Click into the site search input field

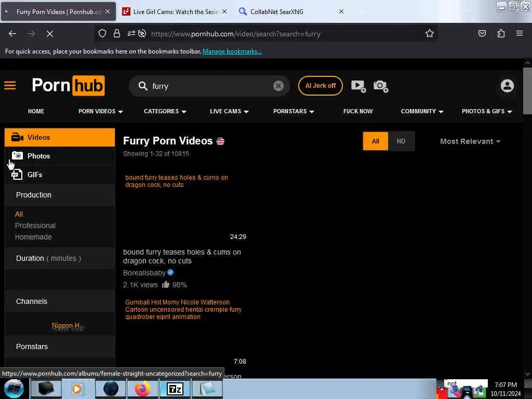click(x=210, y=86)
